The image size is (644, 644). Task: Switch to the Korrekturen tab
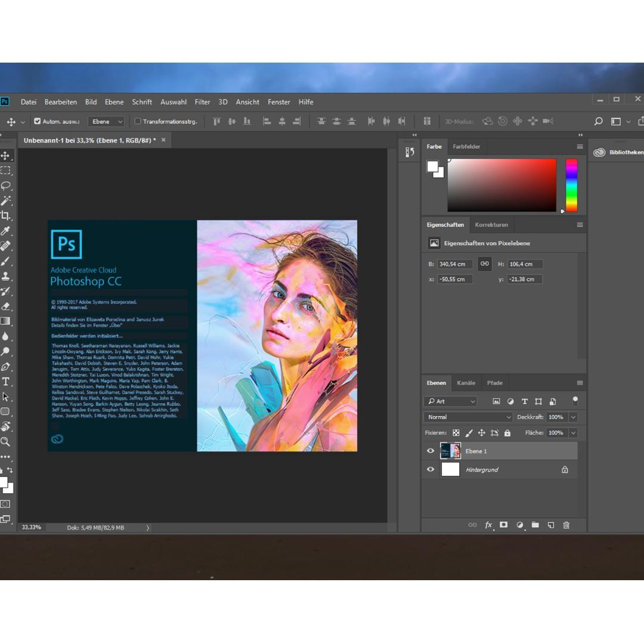(491, 225)
